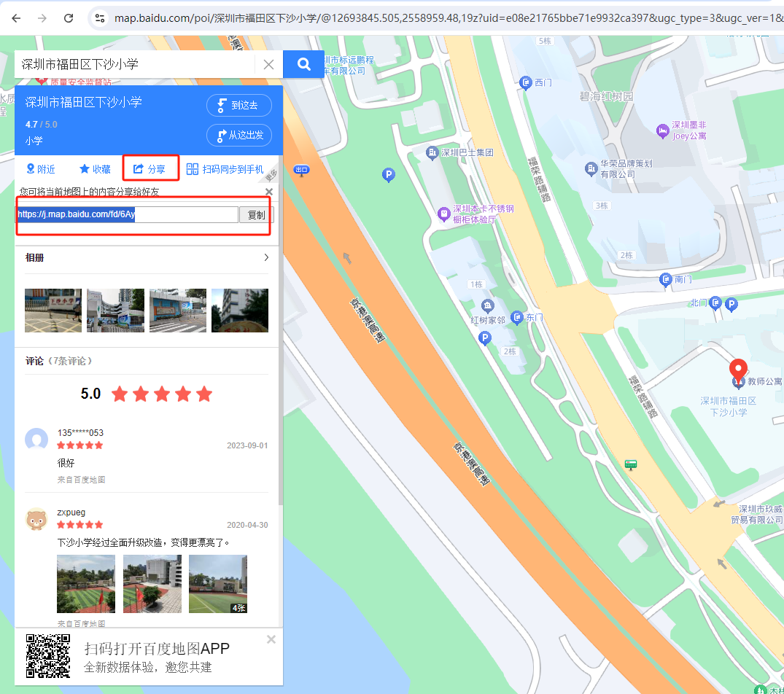The height and width of the screenshot is (694, 784).
Task: Open second album photo
Action: [x=115, y=311]
